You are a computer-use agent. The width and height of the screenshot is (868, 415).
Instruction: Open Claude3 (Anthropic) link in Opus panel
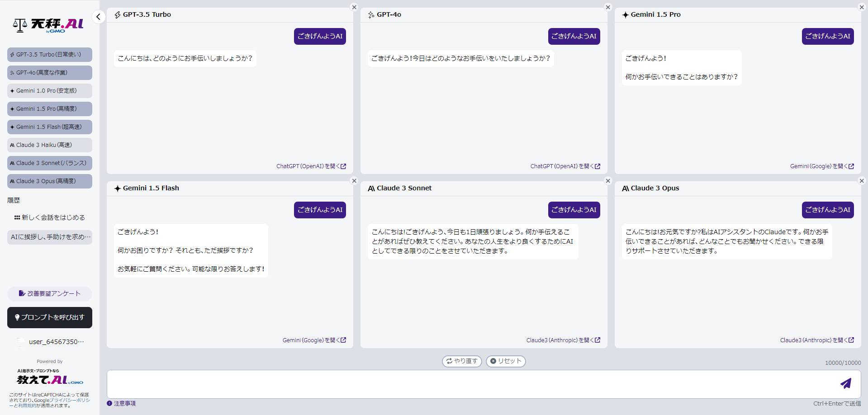[817, 340]
